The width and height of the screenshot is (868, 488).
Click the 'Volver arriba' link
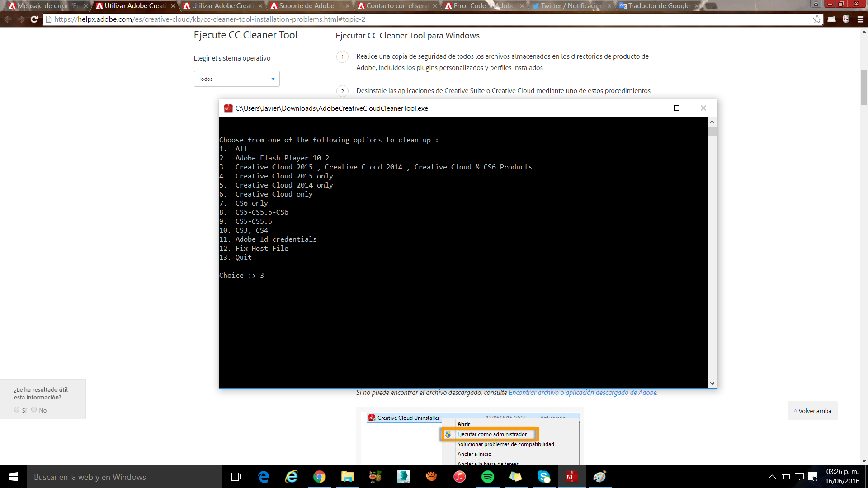pos(812,411)
